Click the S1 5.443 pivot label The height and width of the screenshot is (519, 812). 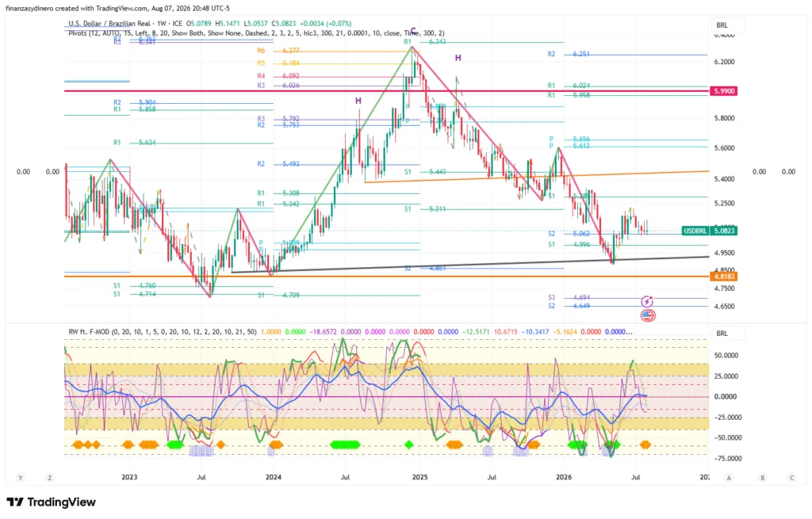coord(425,172)
